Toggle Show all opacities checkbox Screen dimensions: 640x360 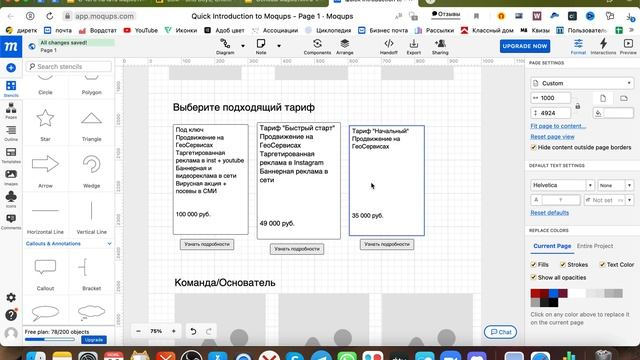(533, 278)
